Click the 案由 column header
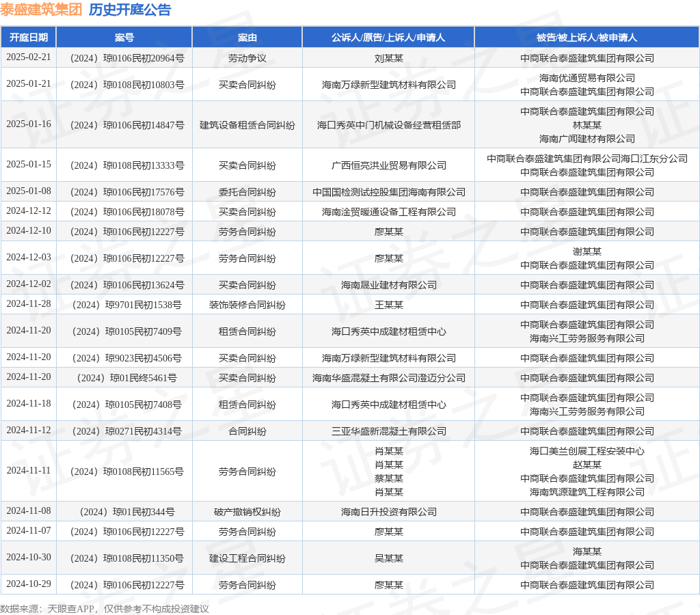Viewport: 700px width, 615px height. click(247, 38)
